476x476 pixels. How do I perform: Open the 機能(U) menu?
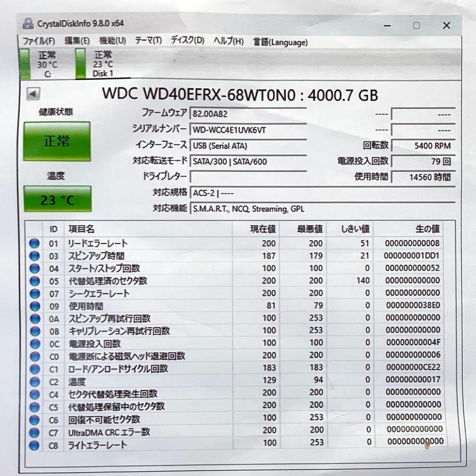pyautogui.click(x=113, y=40)
